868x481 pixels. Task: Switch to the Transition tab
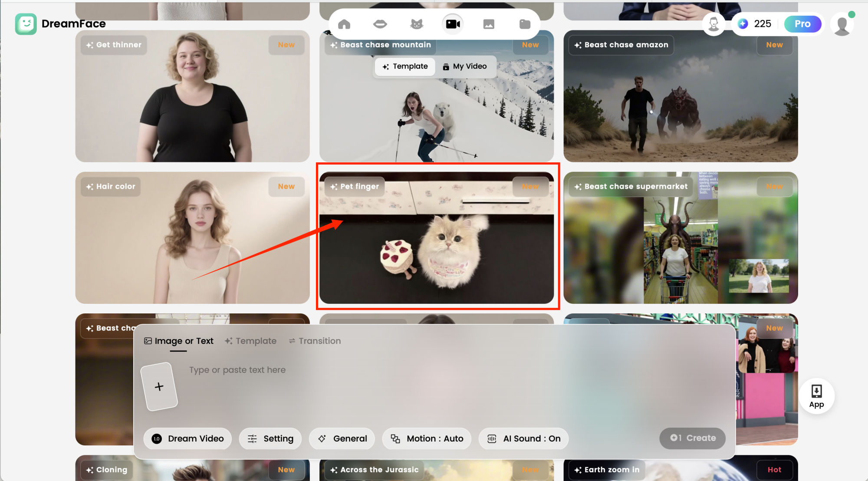[x=315, y=341]
